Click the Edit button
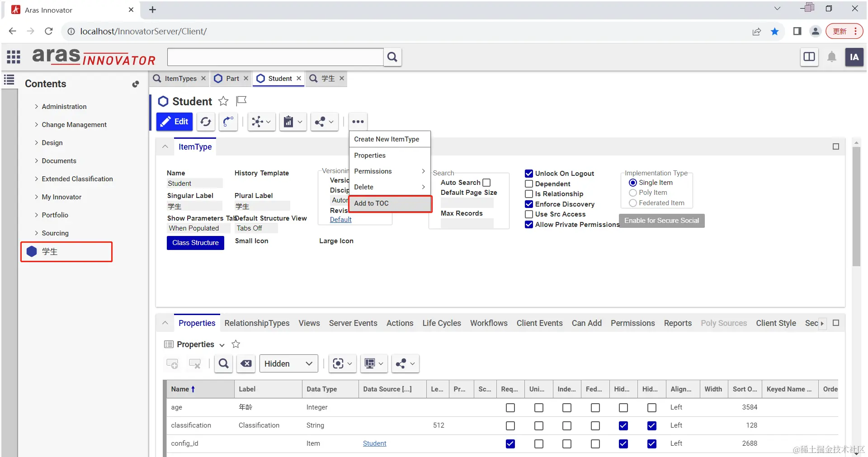Screen dimensions: 868x457 (x=175, y=122)
